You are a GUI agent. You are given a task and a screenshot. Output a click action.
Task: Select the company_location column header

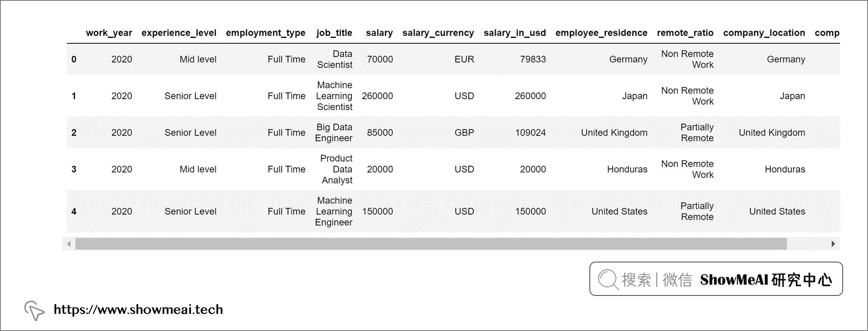pos(764,33)
